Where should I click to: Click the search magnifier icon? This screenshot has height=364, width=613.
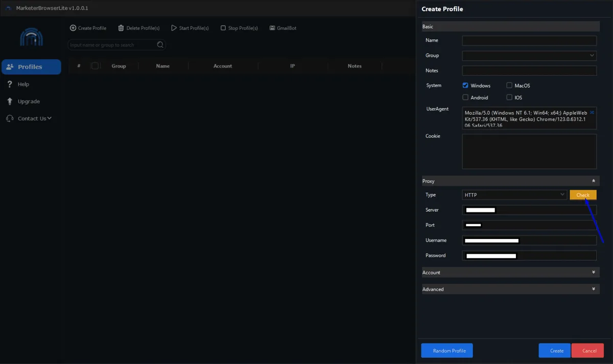tap(160, 45)
